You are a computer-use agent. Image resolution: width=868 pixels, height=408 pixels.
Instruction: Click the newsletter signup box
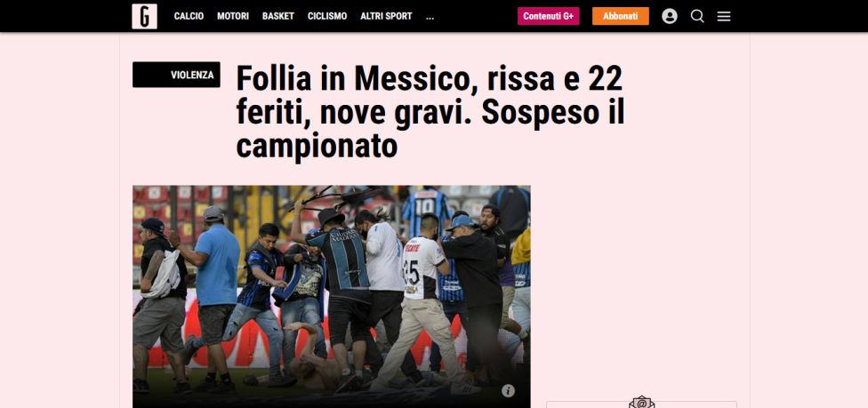pos(641,404)
